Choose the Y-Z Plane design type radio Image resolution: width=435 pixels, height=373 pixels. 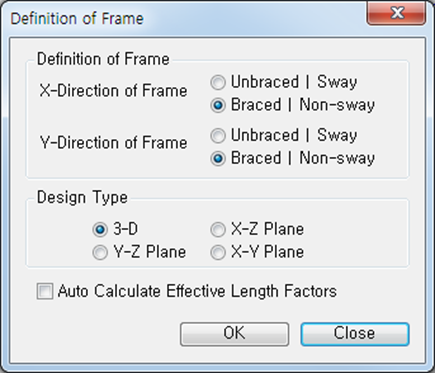click(100, 252)
